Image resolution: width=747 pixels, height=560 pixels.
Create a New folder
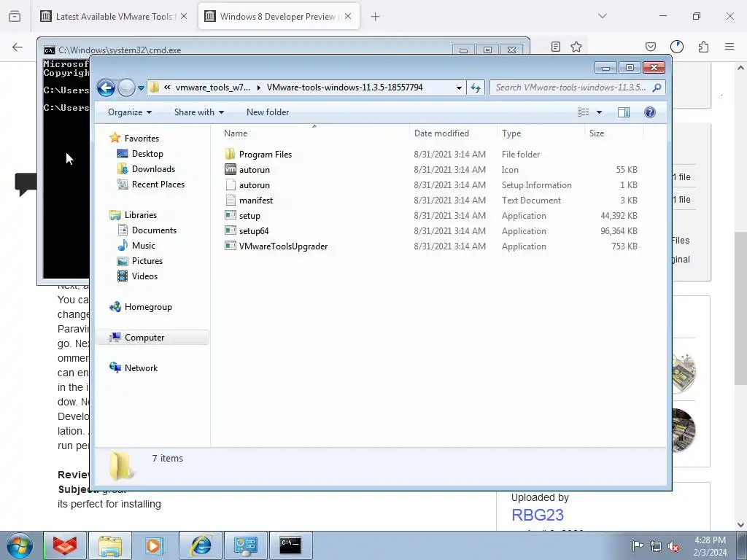pos(268,112)
